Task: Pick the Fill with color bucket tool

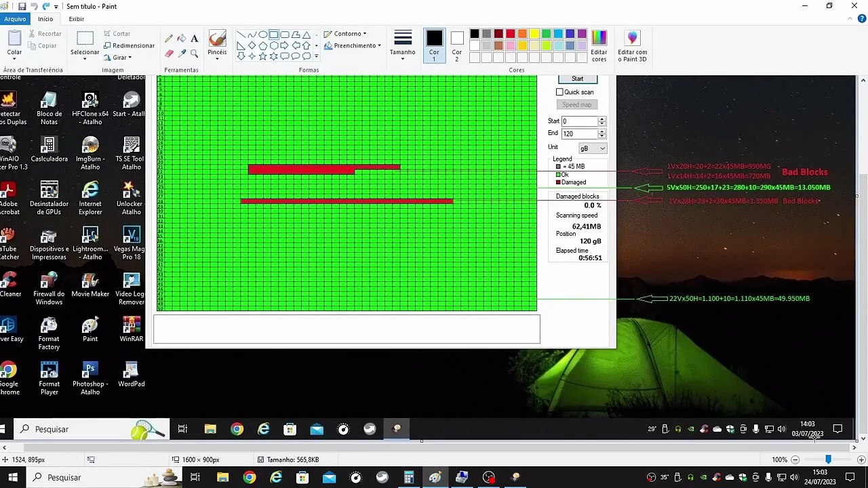Action: (x=182, y=39)
